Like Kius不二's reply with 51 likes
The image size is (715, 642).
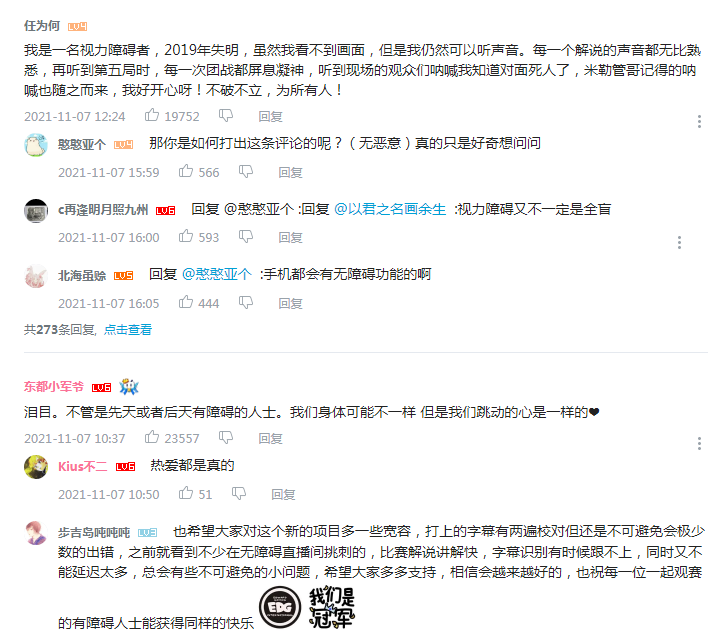(x=186, y=493)
